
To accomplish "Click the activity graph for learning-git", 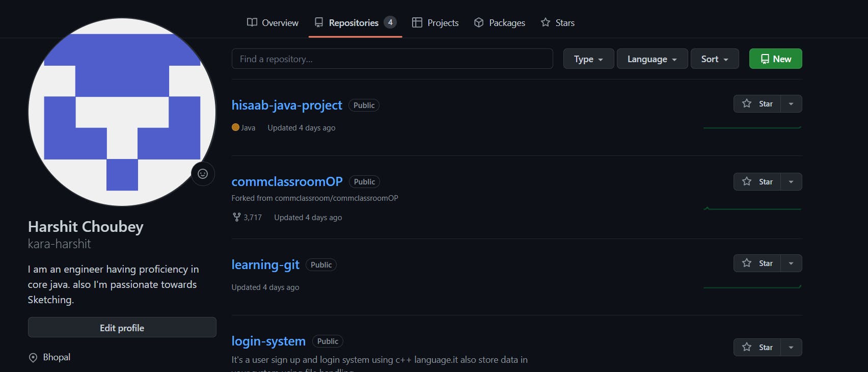I will click(x=752, y=287).
